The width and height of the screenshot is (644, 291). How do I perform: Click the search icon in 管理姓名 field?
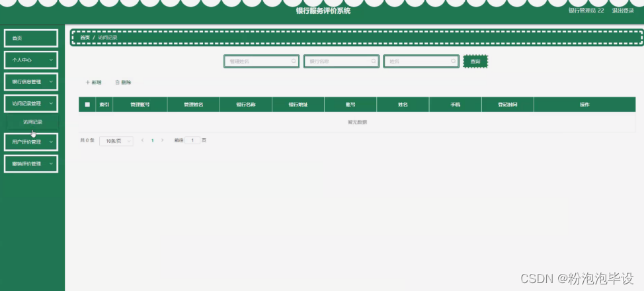pyautogui.click(x=294, y=61)
